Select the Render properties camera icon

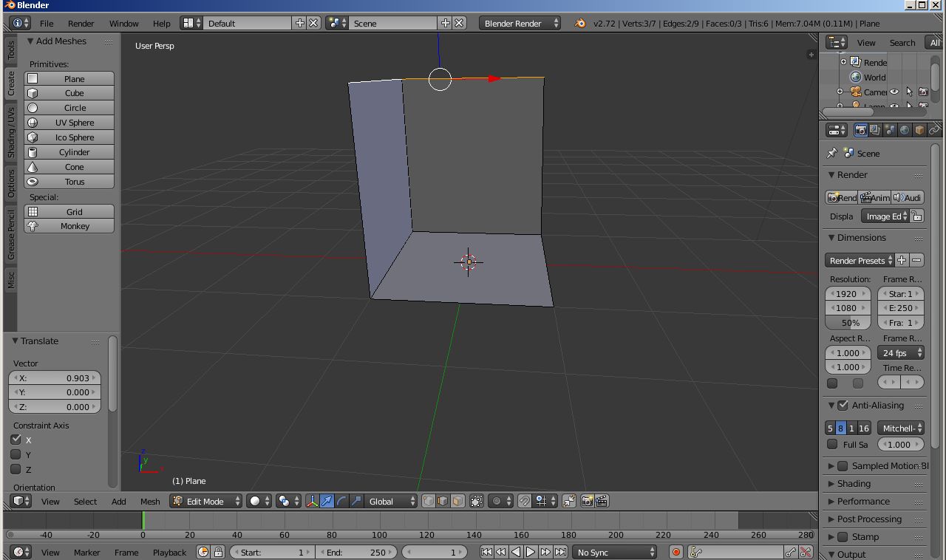(861, 129)
